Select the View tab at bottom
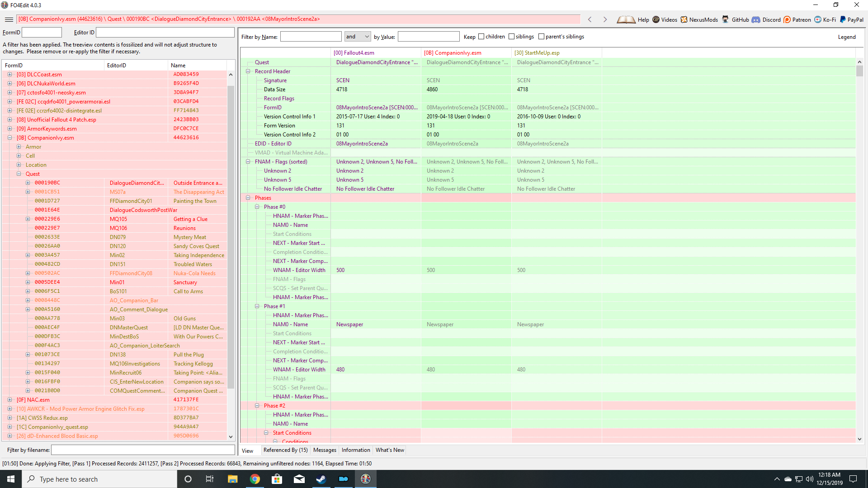Image resolution: width=868 pixels, height=488 pixels. pyautogui.click(x=248, y=450)
